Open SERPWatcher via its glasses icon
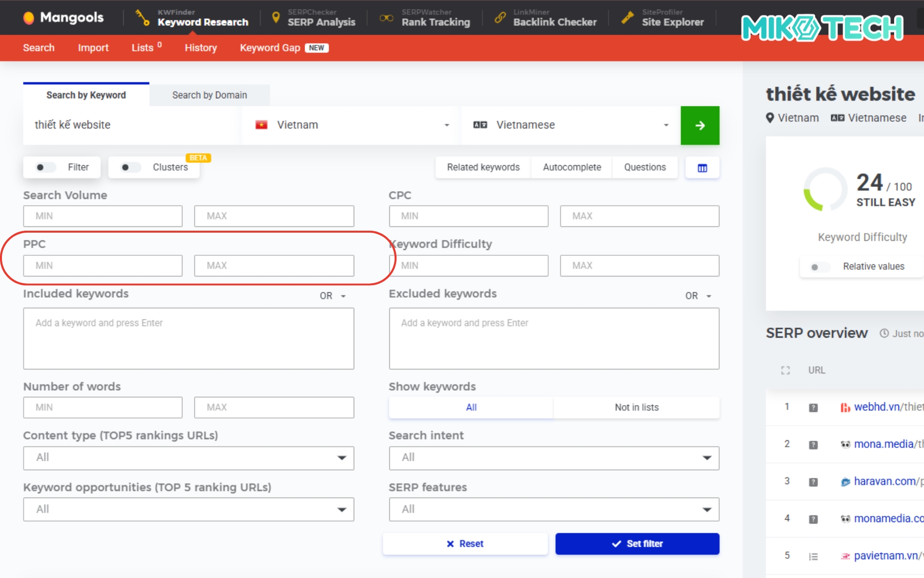This screenshot has width=924, height=578. pyautogui.click(x=386, y=17)
